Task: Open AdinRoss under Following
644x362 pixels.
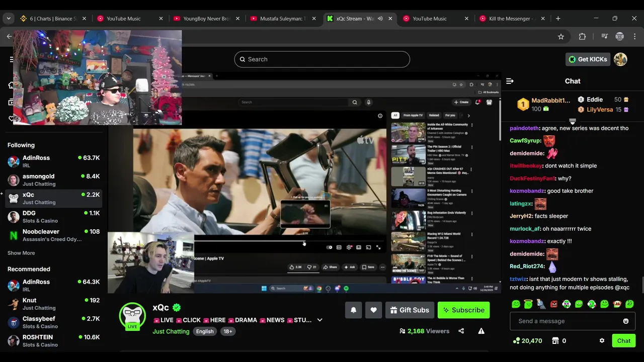Action: tap(54, 161)
